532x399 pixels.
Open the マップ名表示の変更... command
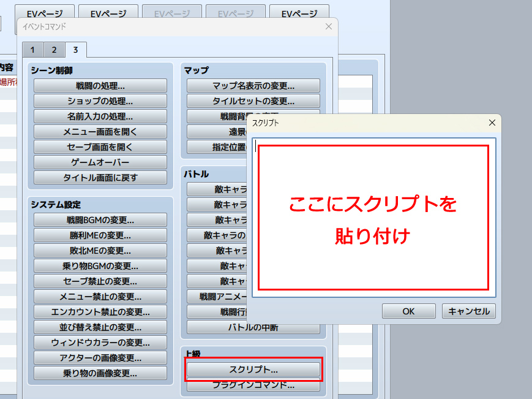coord(253,86)
